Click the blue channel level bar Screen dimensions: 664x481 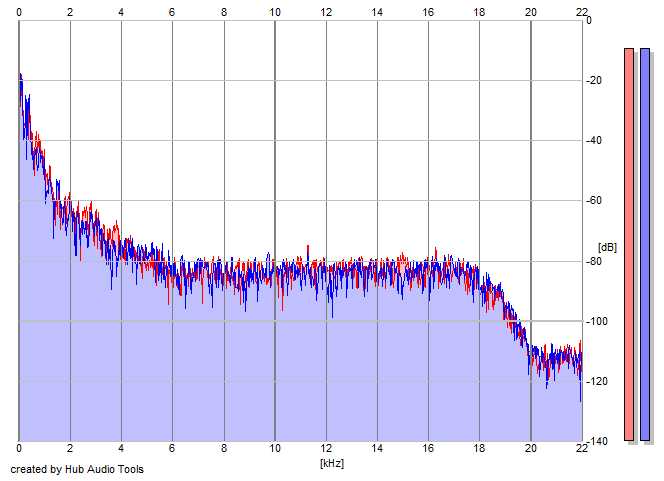pyautogui.click(x=645, y=244)
